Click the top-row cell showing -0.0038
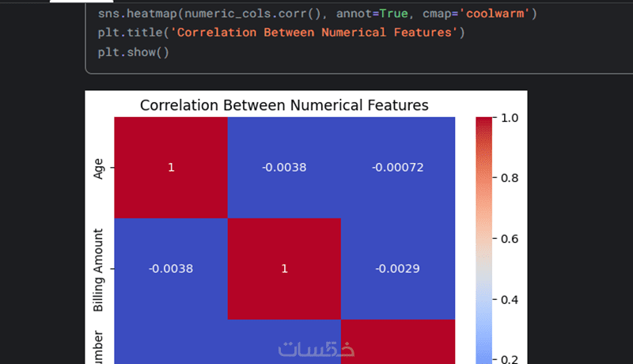This screenshot has width=633, height=364. pos(284,168)
